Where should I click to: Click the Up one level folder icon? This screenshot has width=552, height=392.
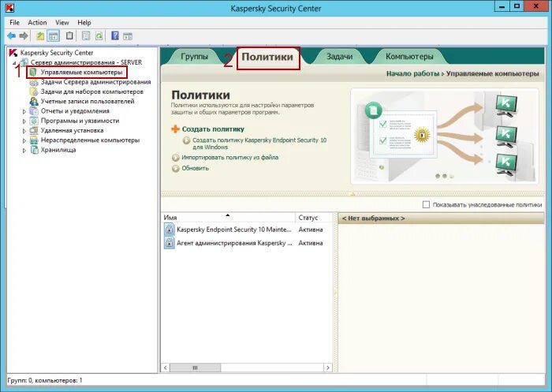click(40, 36)
